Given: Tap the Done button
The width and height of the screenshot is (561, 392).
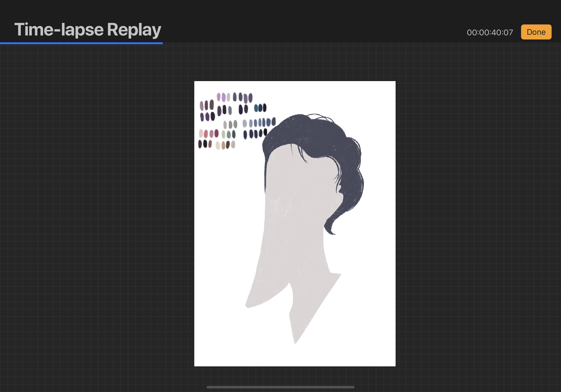Looking at the screenshot, I should click(x=536, y=32).
